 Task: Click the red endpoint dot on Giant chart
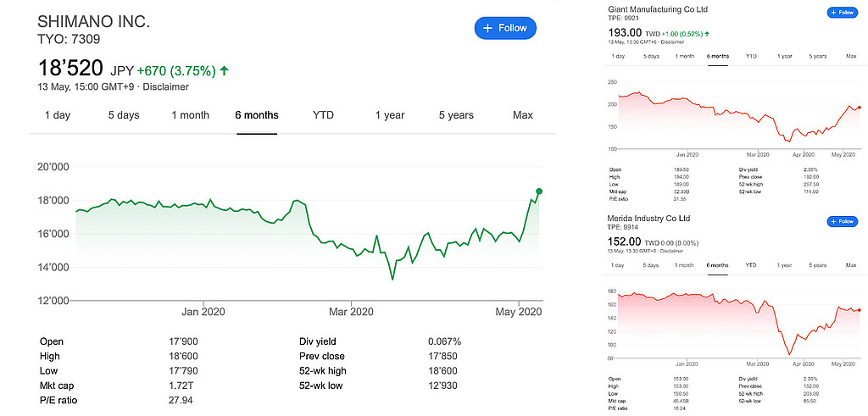pyautogui.click(x=859, y=108)
